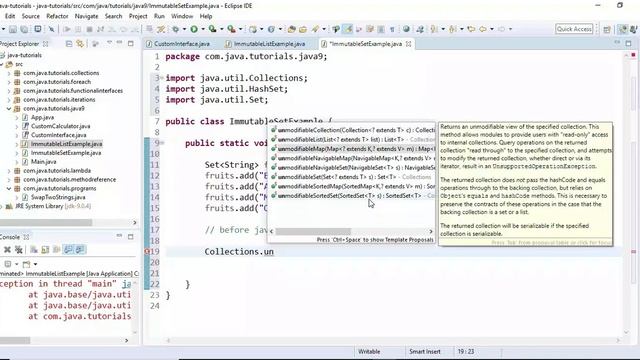Collapse the imports fold on line 3

point(162,78)
